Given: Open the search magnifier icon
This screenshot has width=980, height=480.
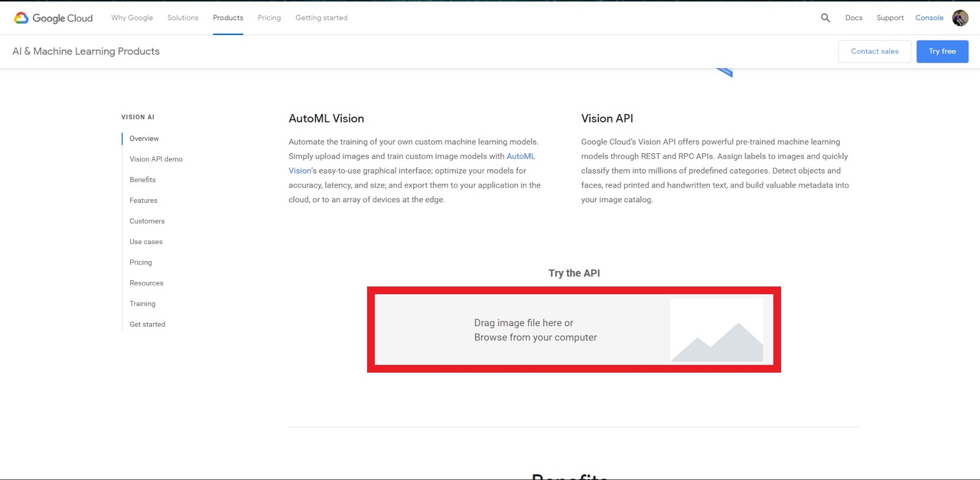Looking at the screenshot, I should [x=825, y=18].
